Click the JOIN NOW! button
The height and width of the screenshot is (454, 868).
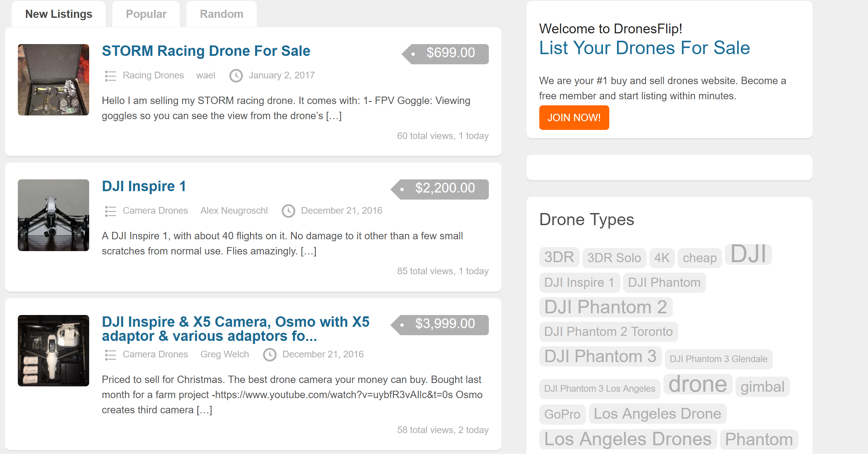point(574,117)
